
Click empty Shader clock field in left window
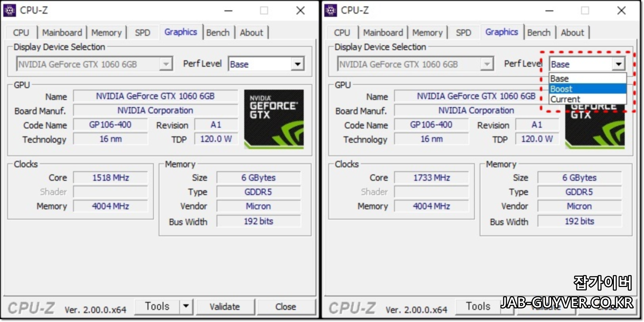tap(111, 192)
